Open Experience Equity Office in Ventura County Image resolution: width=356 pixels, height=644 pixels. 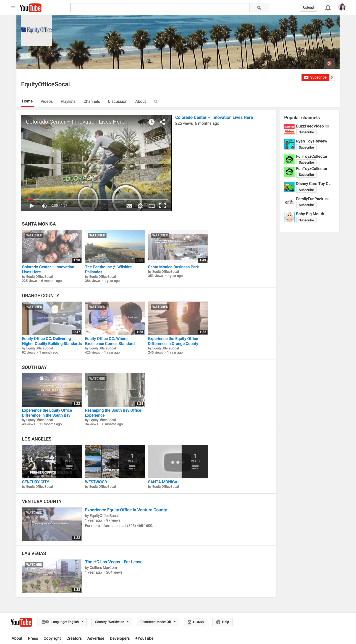[126, 510]
